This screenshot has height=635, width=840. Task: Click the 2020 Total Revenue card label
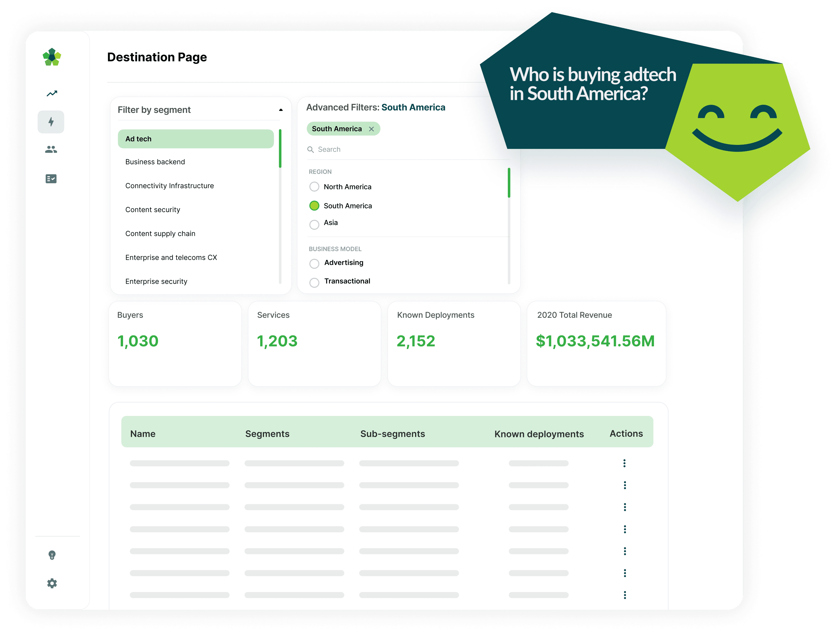coord(574,315)
